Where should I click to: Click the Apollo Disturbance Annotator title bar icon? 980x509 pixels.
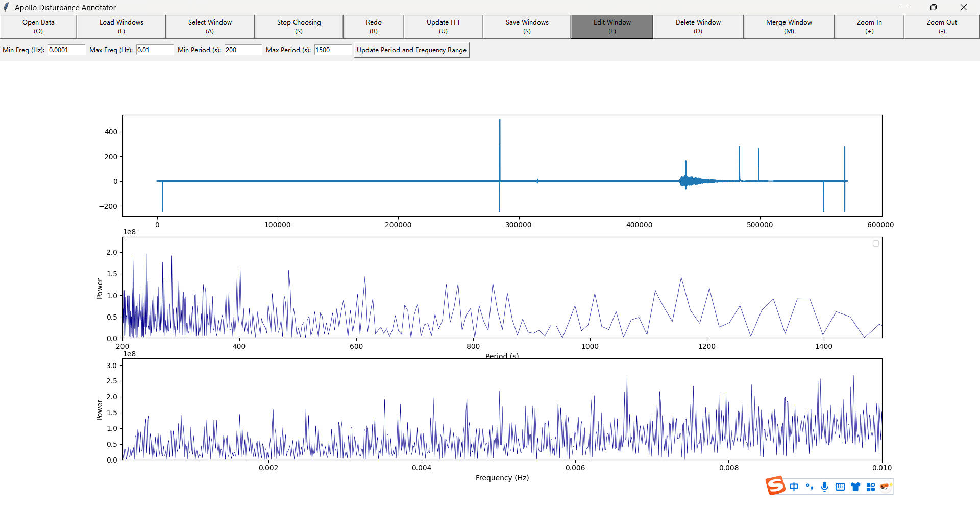coord(7,7)
